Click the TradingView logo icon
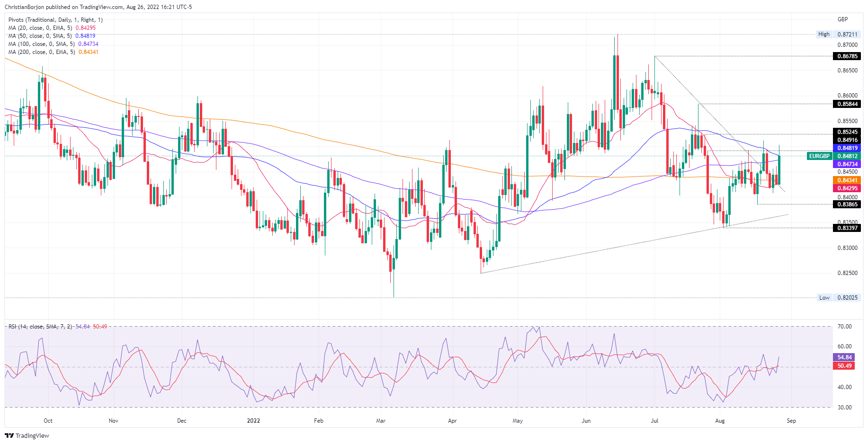 point(9,435)
